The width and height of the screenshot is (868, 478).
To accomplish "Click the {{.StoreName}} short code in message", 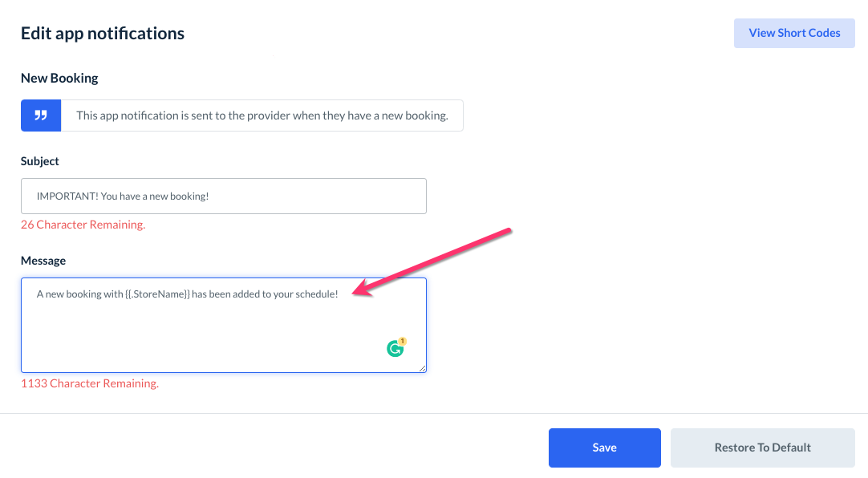I will pyautogui.click(x=157, y=294).
